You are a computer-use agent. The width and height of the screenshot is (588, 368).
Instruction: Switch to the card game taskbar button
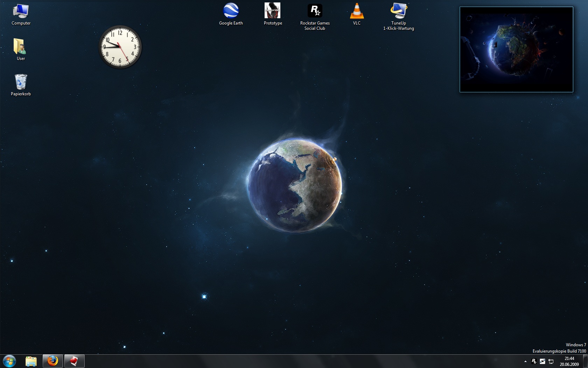[x=74, y=361]
